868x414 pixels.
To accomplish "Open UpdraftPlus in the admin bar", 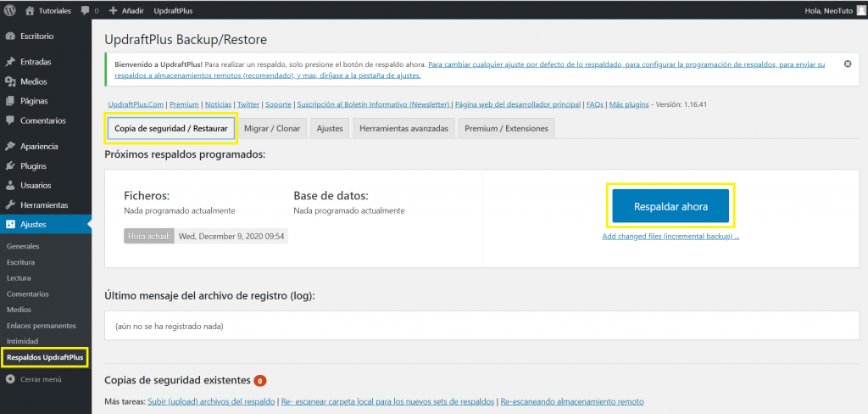I will (x=173, y=10).
